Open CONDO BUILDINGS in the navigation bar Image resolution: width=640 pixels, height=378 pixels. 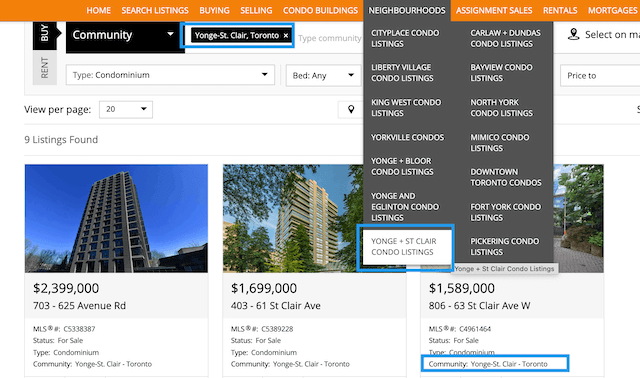point(320,10)
